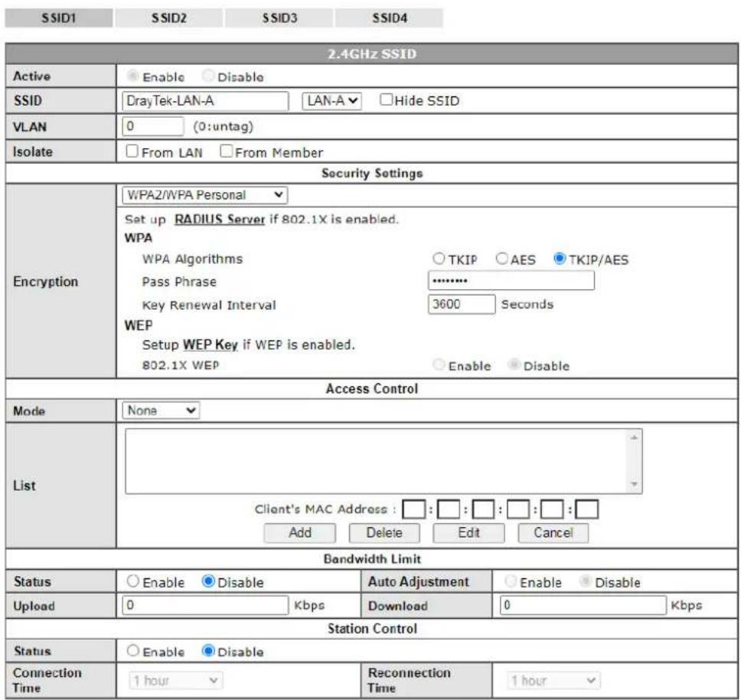Tick the Isolate From Member checkbox
The height and width of the screenshot is (700, 741).
[x=226, y=151]
